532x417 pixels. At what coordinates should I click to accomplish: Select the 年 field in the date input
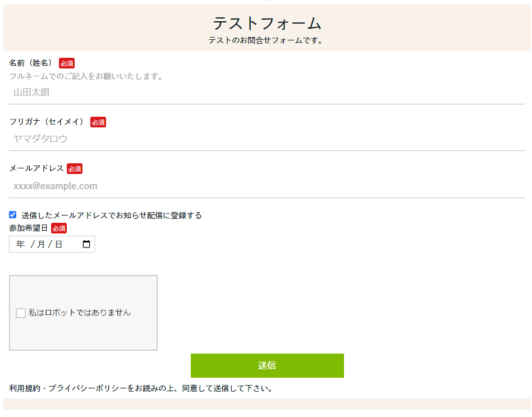point(20,244)
